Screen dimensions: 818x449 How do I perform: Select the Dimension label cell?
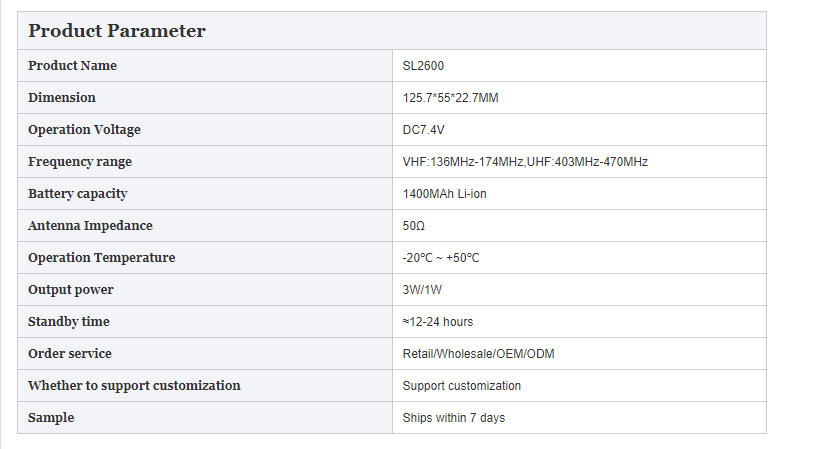pyautogui.click(x=205, y=98)
